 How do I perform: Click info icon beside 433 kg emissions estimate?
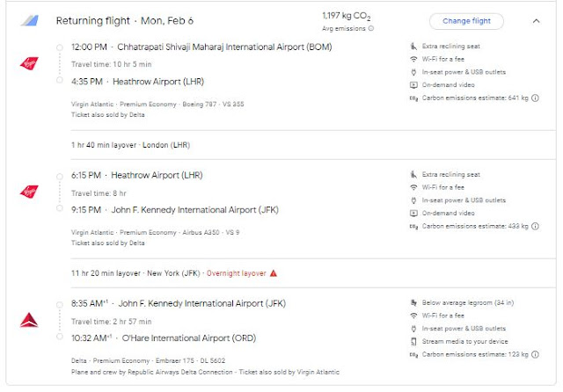(x=536, y=226)
